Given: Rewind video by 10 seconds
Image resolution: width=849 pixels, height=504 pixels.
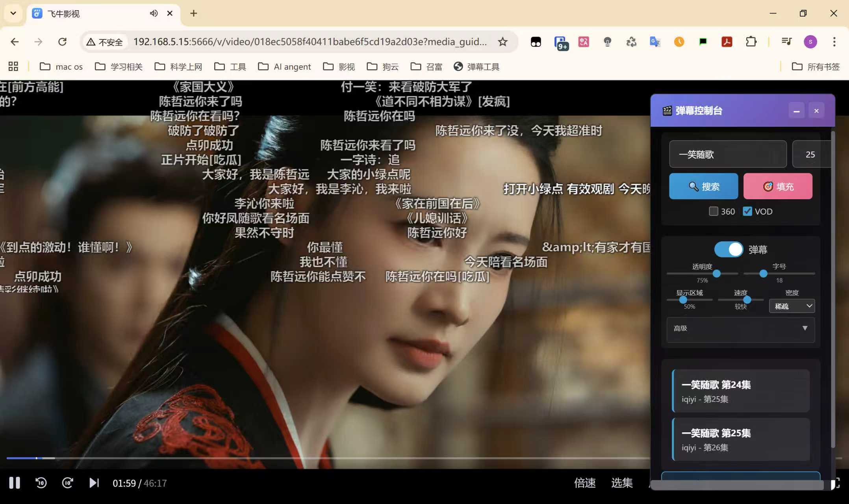Looking at the screenshot, I should pyautogui.click(x=41, y=483).
